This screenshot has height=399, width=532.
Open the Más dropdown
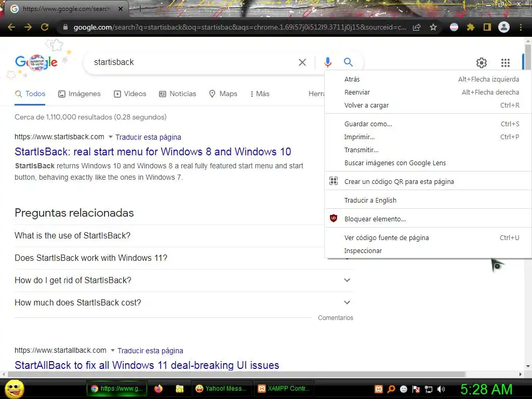tap(260, 94)
